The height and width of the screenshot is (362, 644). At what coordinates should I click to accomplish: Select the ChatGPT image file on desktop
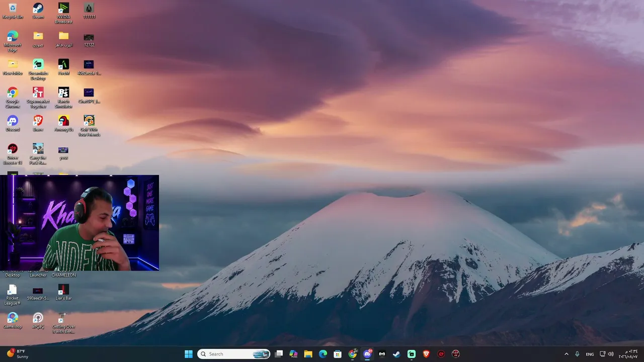click(x=89, y=96)
